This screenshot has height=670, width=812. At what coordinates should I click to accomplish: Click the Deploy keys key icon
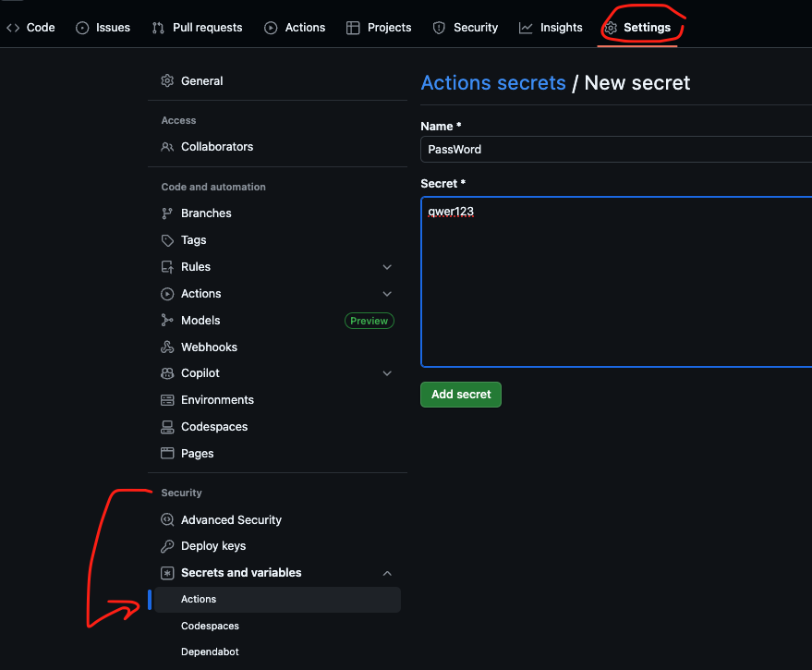(167, 545)
